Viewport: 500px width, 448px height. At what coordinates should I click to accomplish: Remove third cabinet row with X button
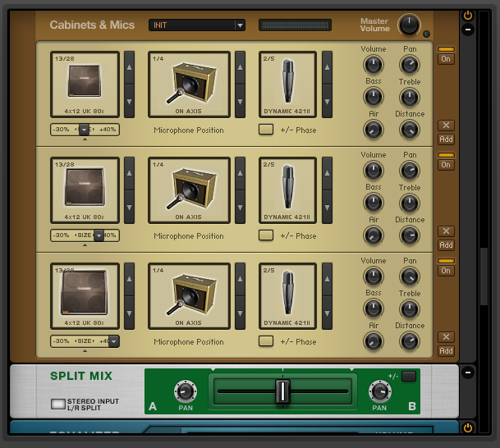pos(446,336)
